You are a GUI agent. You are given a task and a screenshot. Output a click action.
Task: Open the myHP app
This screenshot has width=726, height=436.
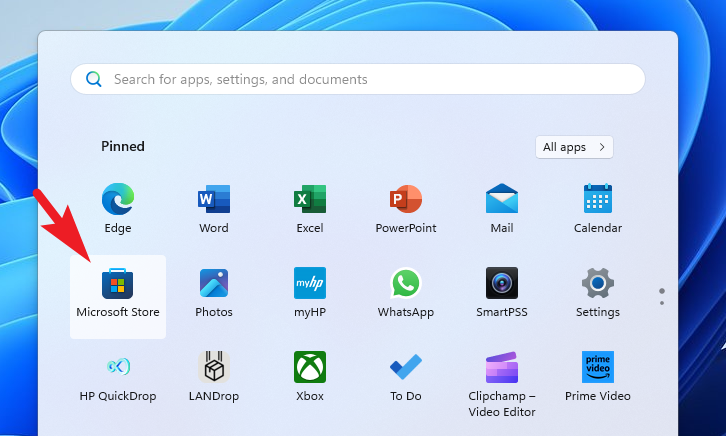coord(310,293)
